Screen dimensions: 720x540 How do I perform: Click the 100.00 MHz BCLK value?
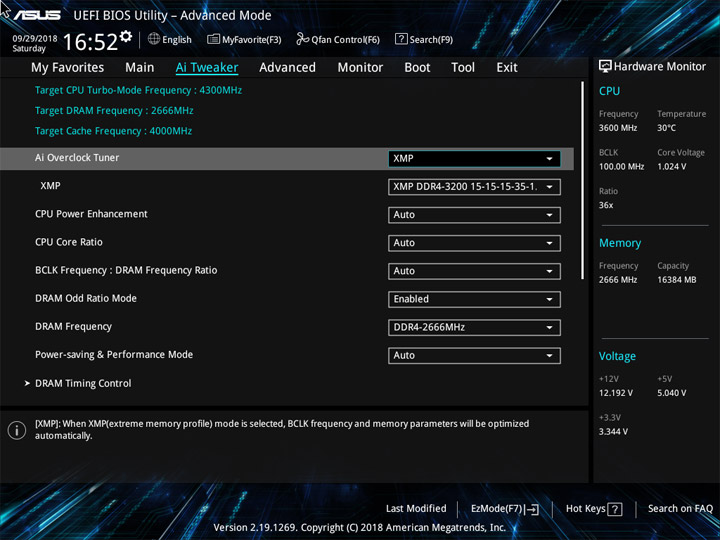click(621, 167)
